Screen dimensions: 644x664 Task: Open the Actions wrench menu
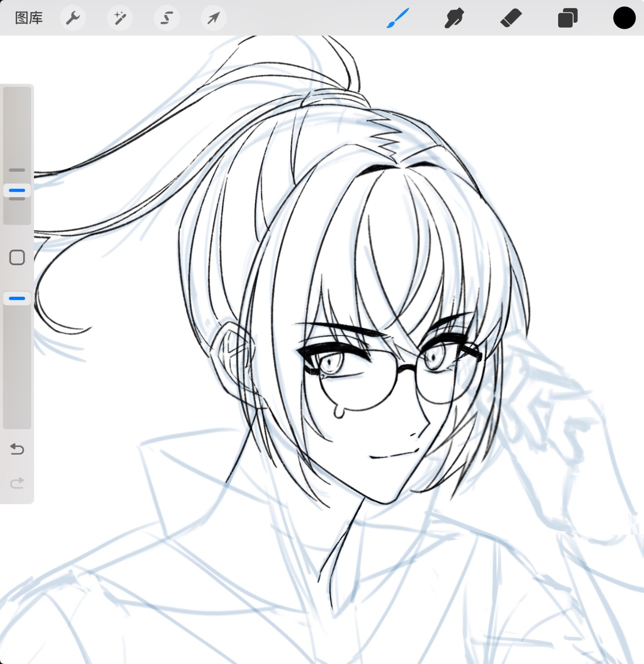[73, 18]
